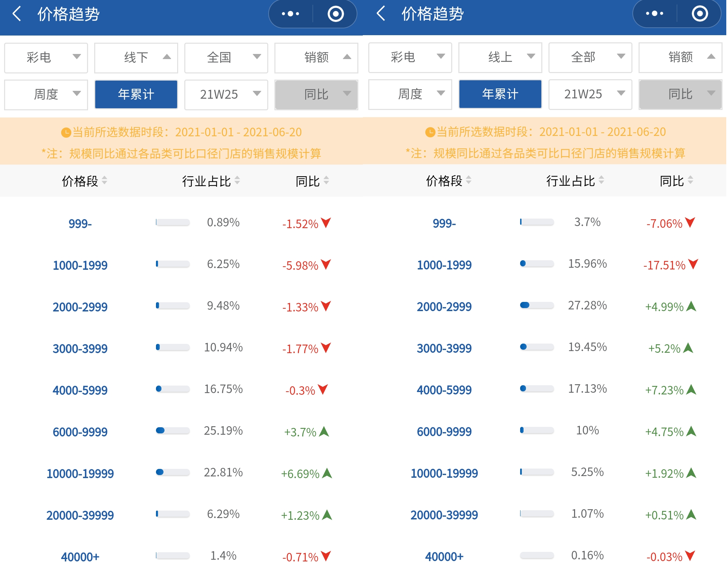Open the 线上 channel dropdown
This screenshot has width=728, height=585.
500,57
